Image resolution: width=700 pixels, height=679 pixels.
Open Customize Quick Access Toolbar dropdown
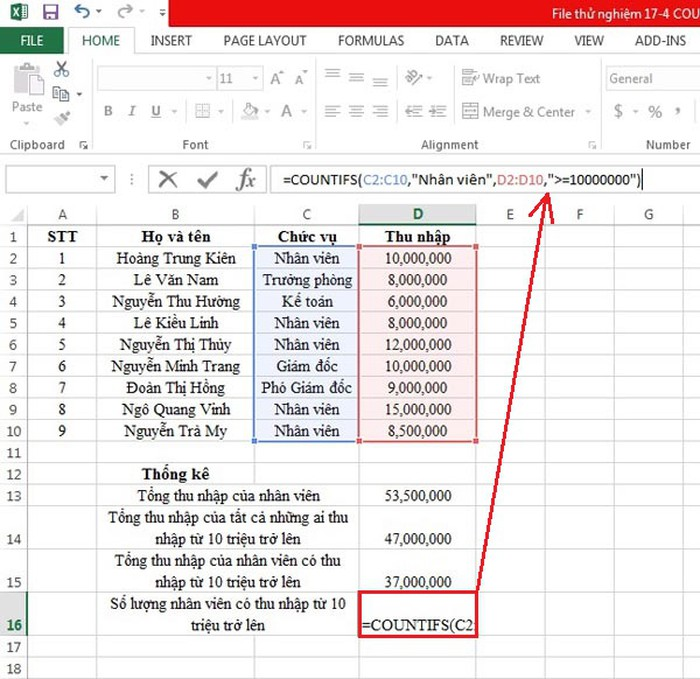pos(162,12)
